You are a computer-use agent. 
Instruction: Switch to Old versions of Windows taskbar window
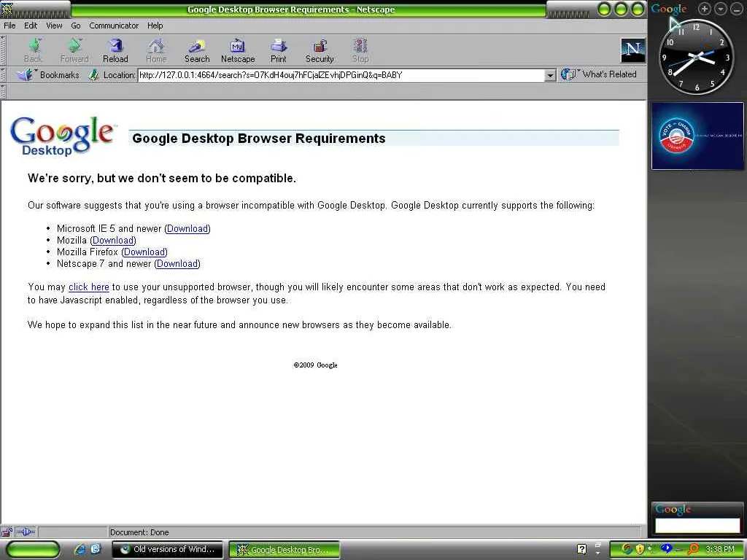pyautogui.click(x=167, y=550)
